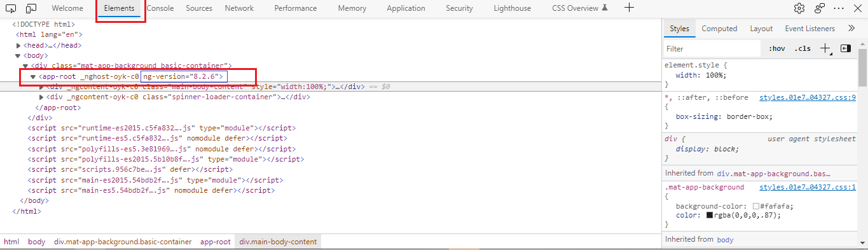Select app-root in the breadcrumb bar
868x250 pixels.
tap(215, 242)
